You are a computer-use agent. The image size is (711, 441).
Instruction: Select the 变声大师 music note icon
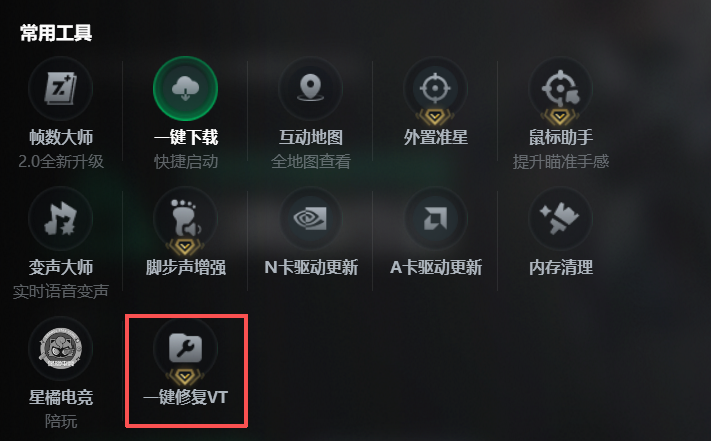point(61,218)
